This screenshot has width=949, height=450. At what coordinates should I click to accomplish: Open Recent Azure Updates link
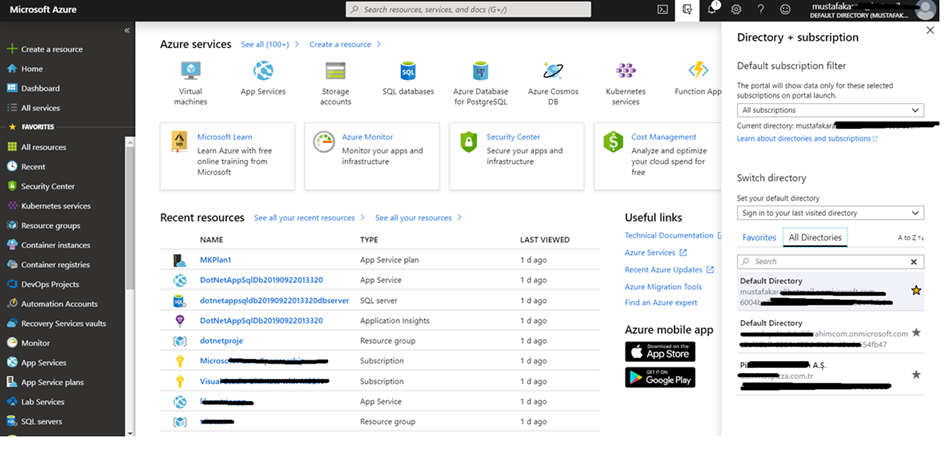coord(669,270)
